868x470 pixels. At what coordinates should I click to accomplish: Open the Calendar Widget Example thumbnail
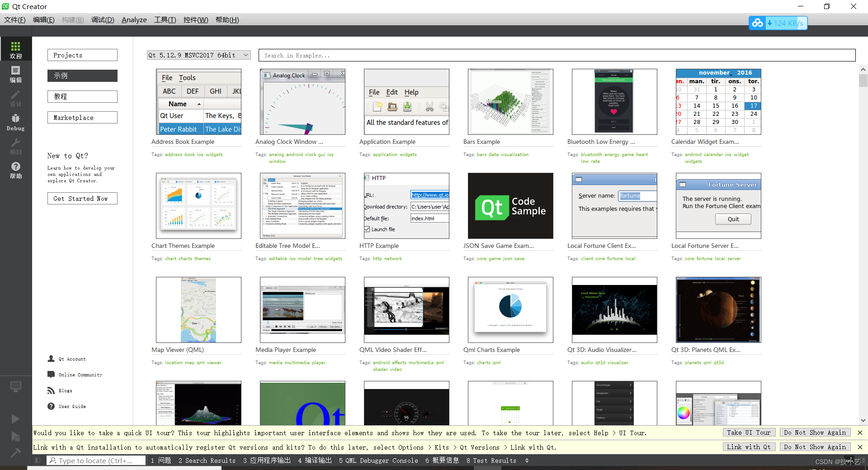click(x=718, y=102)
